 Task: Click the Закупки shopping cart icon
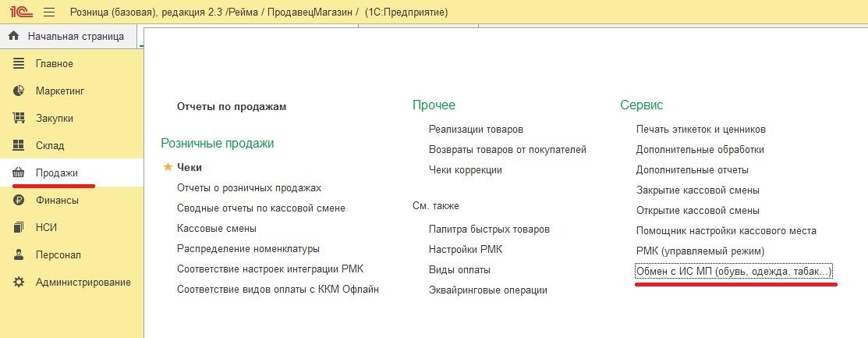[19, 118]
